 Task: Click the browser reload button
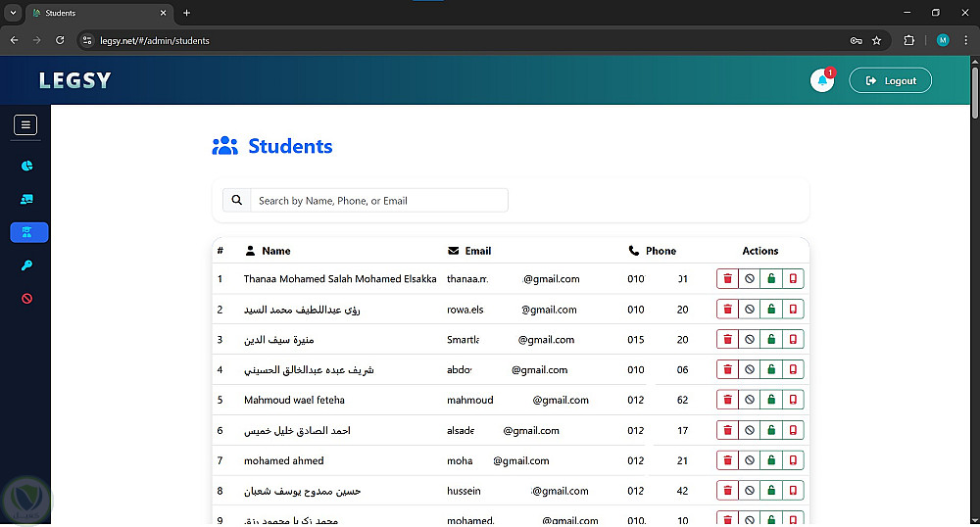coord(60,40)
